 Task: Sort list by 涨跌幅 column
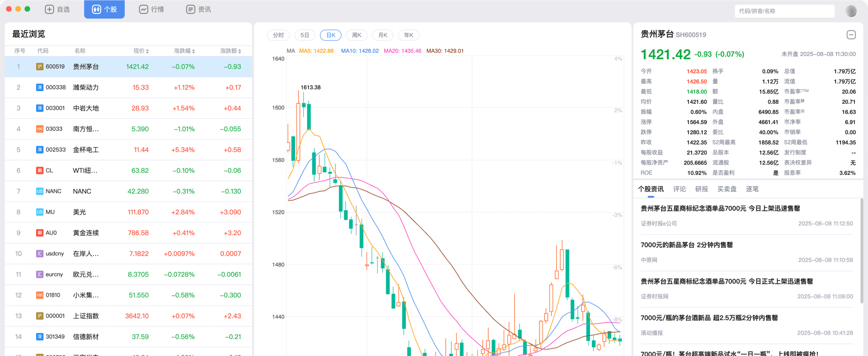coord(184,51)
